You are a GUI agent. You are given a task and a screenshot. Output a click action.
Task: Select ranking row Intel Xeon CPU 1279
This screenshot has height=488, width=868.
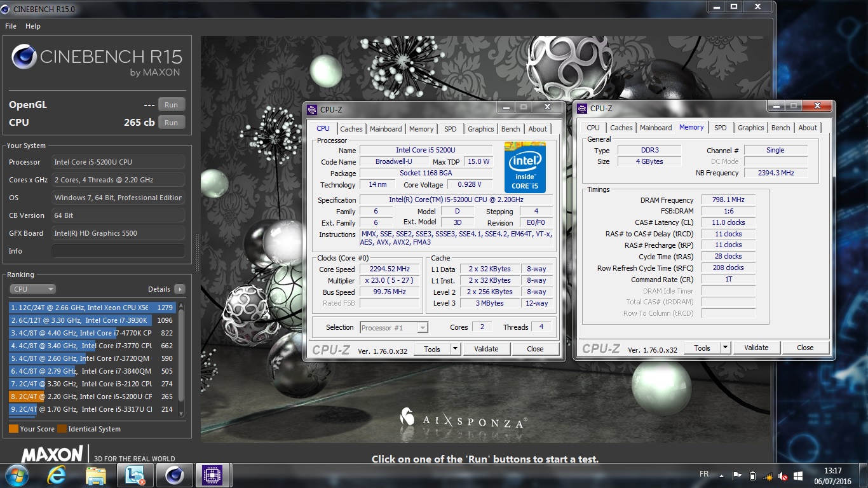coord(92,308)
